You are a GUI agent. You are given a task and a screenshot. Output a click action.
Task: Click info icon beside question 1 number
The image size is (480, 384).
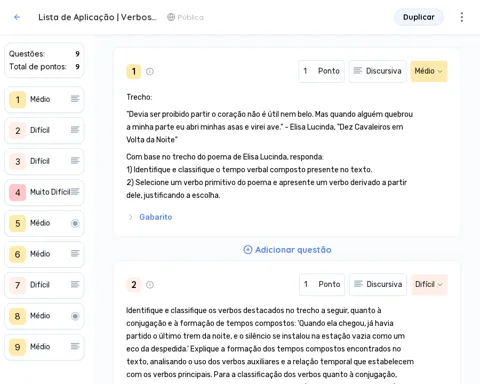[150, 71]
